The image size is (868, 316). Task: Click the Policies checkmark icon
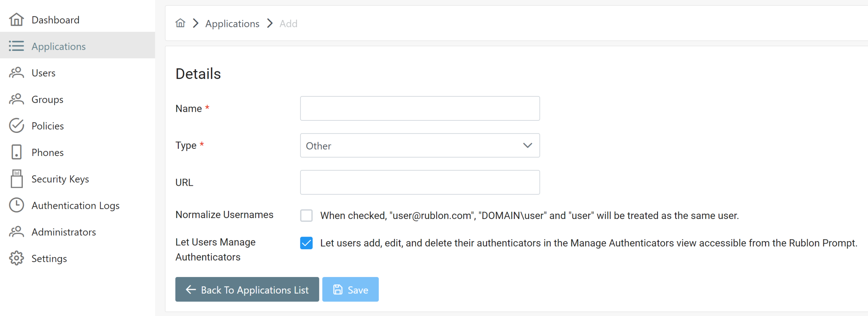tap(16, 126)
